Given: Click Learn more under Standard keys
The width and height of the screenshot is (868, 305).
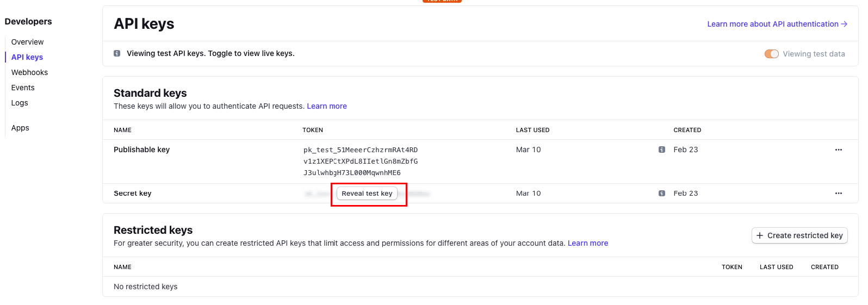Looking at the screenshot, I should (327, 106).
